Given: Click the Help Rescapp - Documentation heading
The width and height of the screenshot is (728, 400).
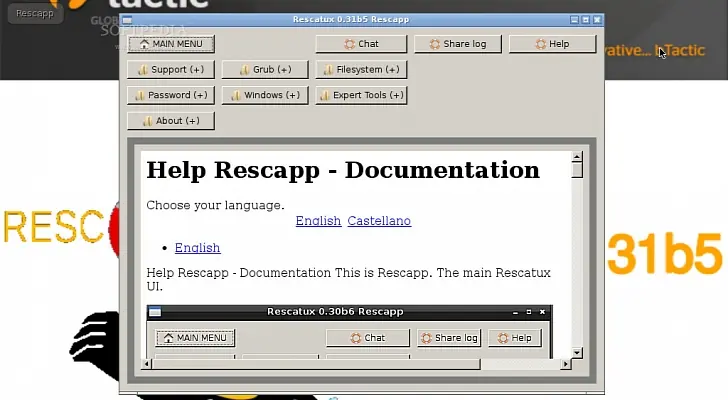Looking at the screenshot, I should tap(343, 170).
